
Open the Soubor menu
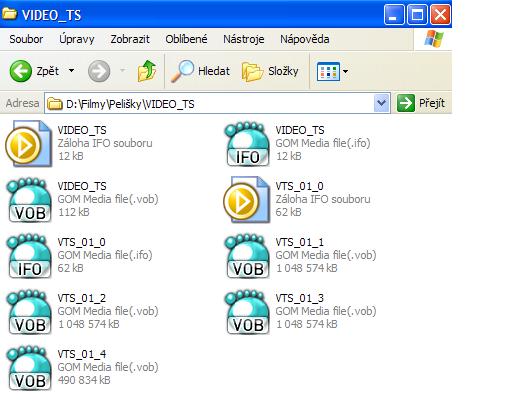point(26,39)
